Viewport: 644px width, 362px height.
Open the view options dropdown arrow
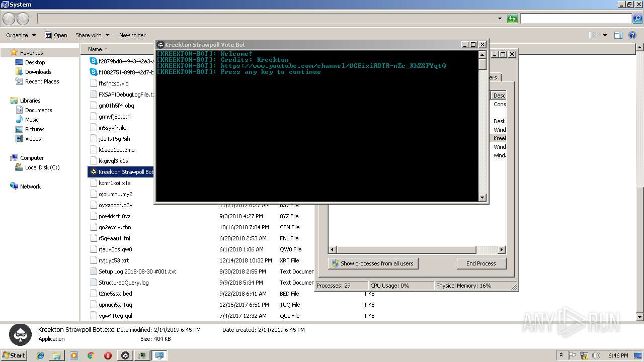(x=605, y=35)
